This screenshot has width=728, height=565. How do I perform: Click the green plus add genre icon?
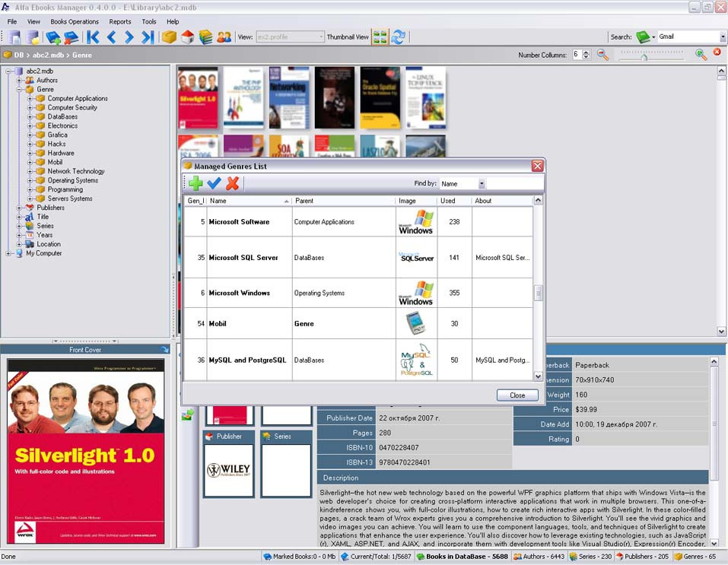pyautogui.click(x=196, y=183)
